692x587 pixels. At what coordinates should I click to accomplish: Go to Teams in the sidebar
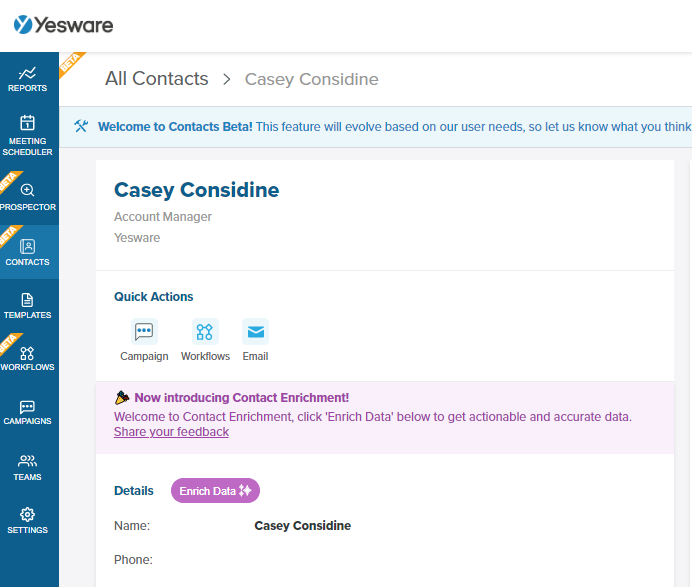point(27,467)
